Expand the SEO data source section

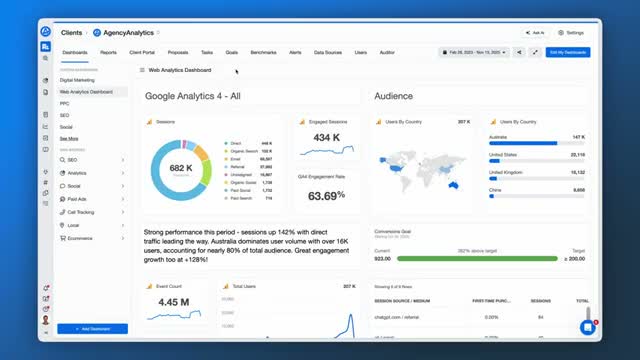(x=92, y=160)
